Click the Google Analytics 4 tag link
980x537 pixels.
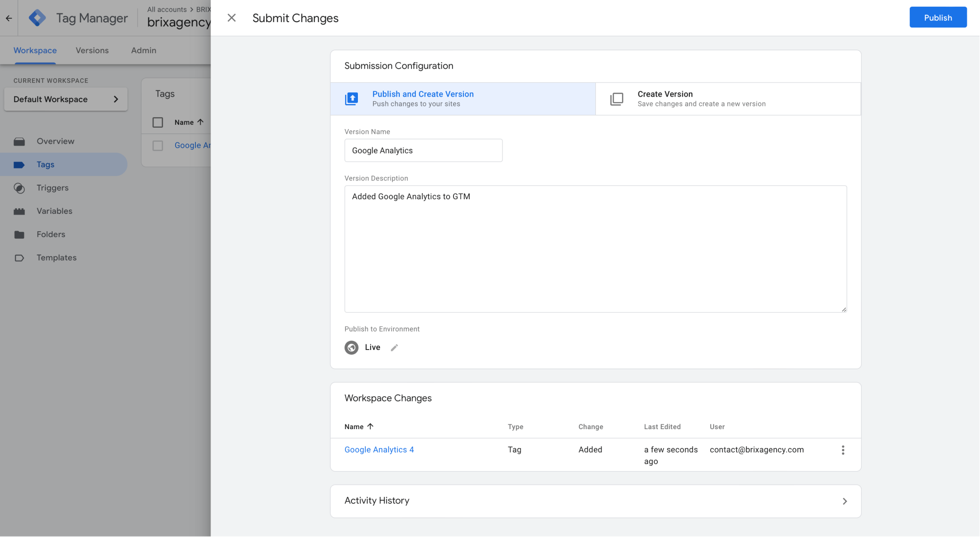[x=379, y=449]
